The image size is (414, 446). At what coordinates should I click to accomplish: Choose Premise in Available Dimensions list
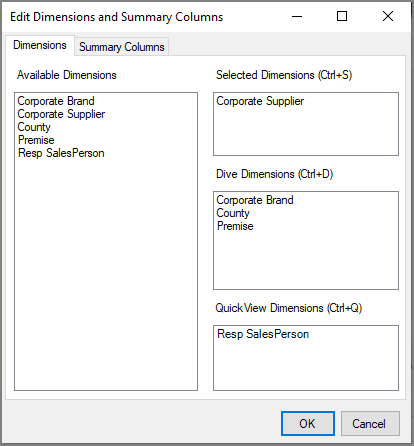click(36, 140)
